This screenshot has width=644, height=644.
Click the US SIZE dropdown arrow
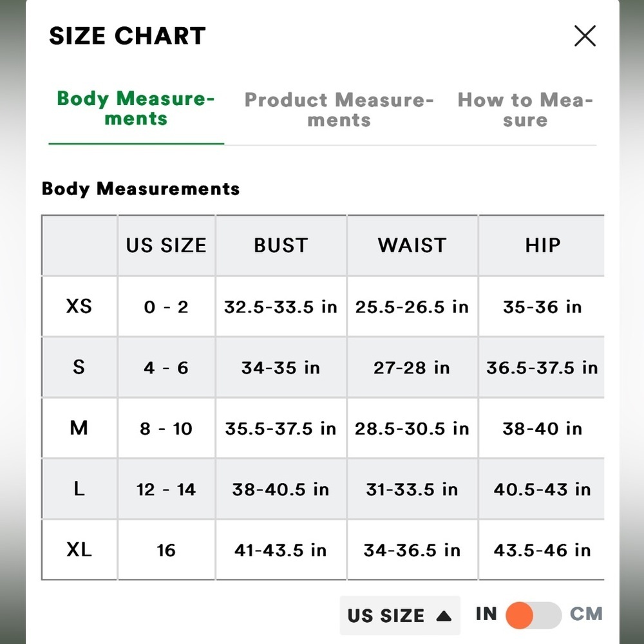coord(444,616)
